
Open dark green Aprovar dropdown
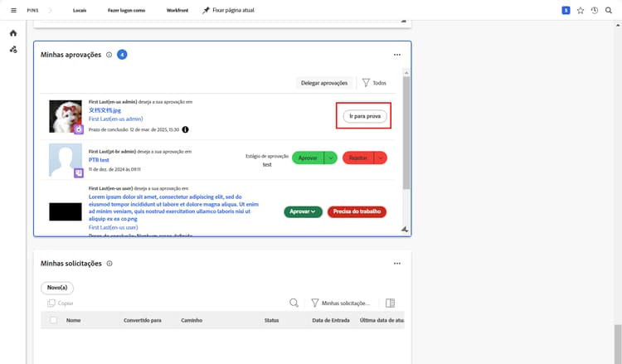[x=303, y=211]
